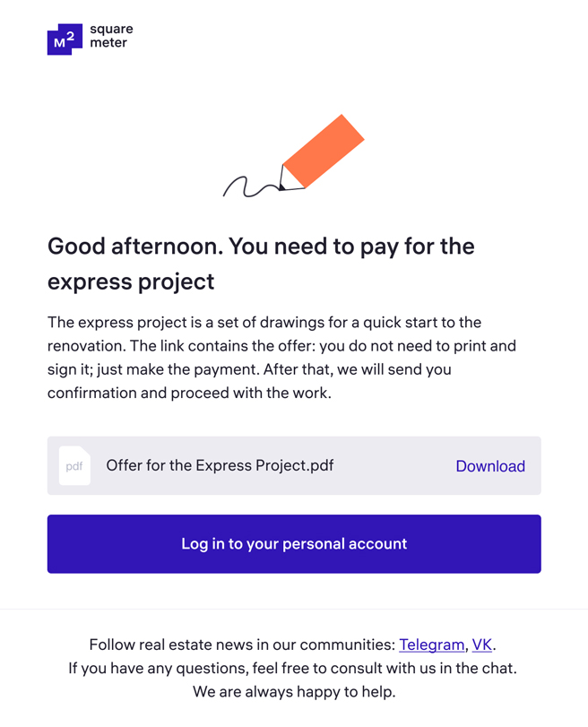Viewport: 588px width, 727px height.
Task: Click the orange marker illustration body
Action: tap(323, 150)
